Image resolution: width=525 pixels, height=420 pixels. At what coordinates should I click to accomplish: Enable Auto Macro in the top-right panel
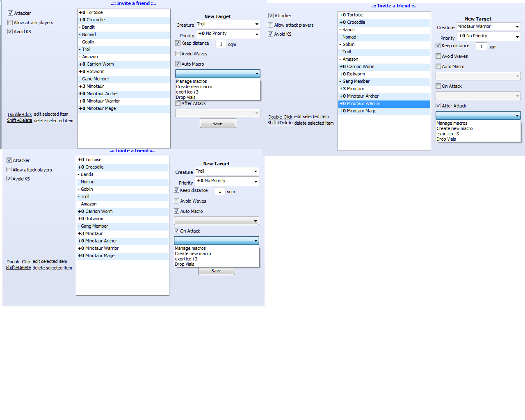[438, 66]
